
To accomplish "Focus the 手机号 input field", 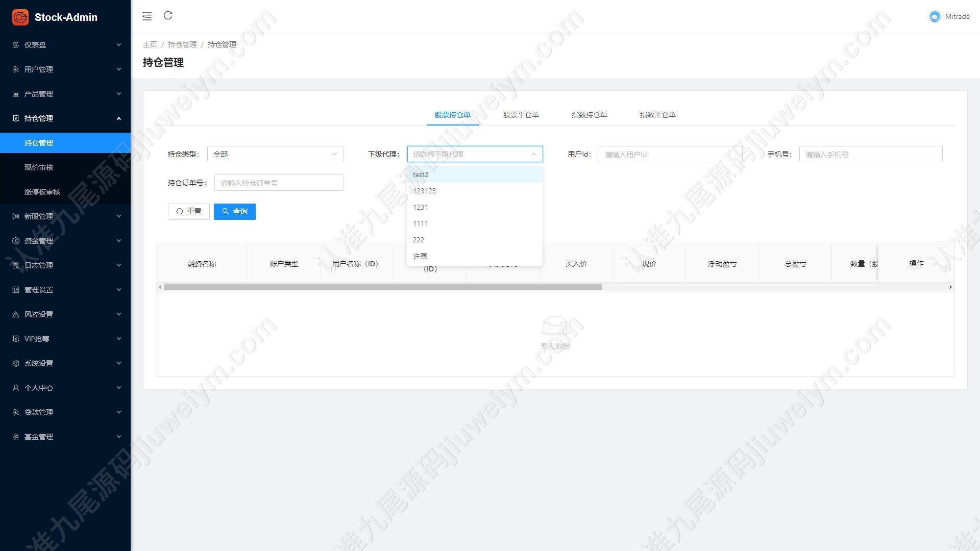I will [x=871, y=154].
